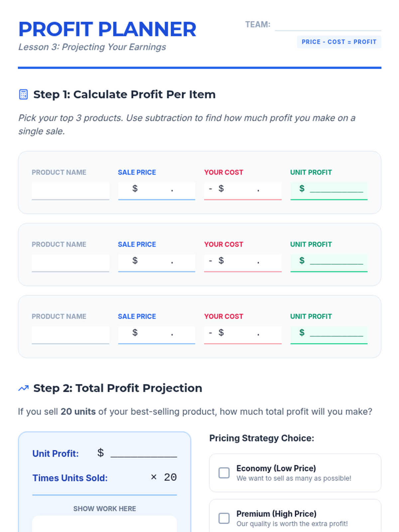Click second product's Sale Price field

157,263
